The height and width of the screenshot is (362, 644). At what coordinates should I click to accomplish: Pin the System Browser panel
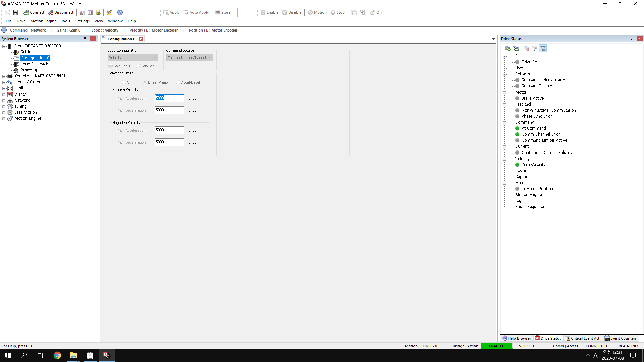coord(85,39)
